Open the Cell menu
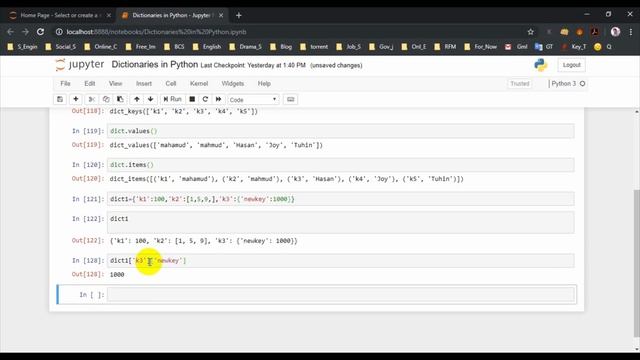Image resolution: width=640 pixels, height=360 pixels. tap(171, 84)
